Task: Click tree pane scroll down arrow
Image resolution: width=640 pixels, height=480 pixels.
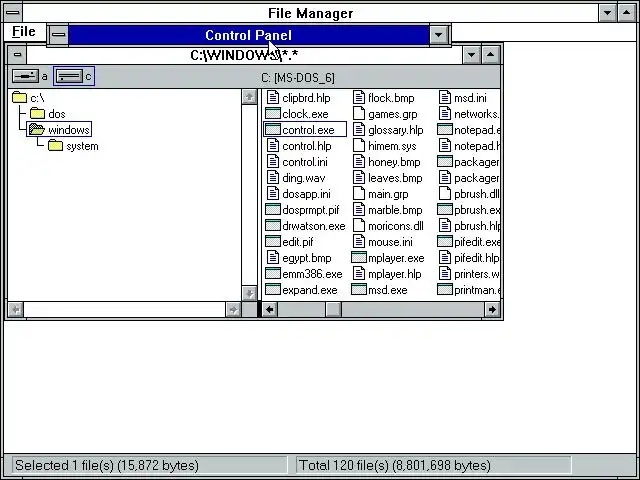Action: click(249, 293)
